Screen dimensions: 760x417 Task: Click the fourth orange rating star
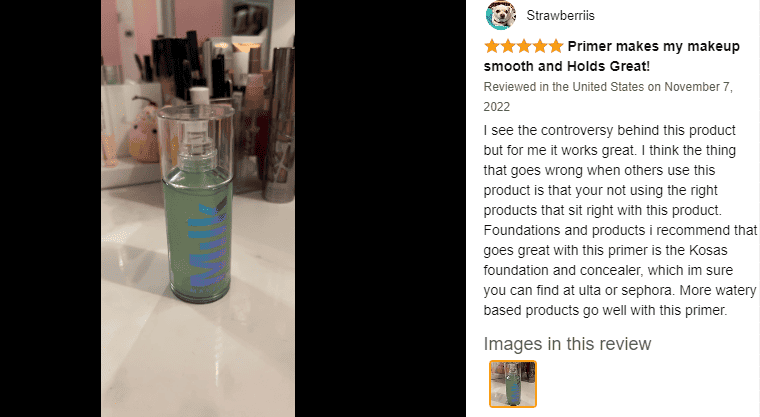click(539, 47)
